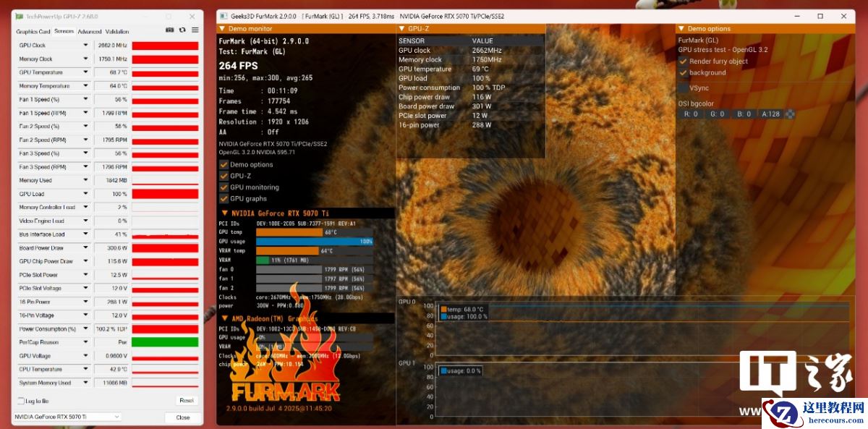Click the R: 0 color field
Viewport: 868px width, 429px height.
(691, 114)
